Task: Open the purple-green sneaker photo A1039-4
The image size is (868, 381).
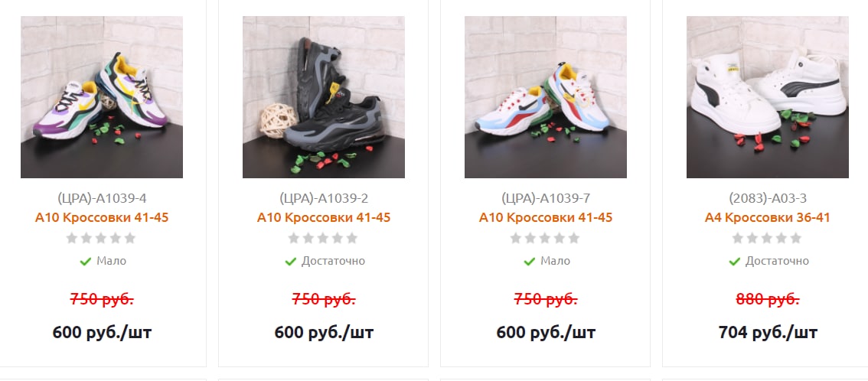Action: coord(102,97)
